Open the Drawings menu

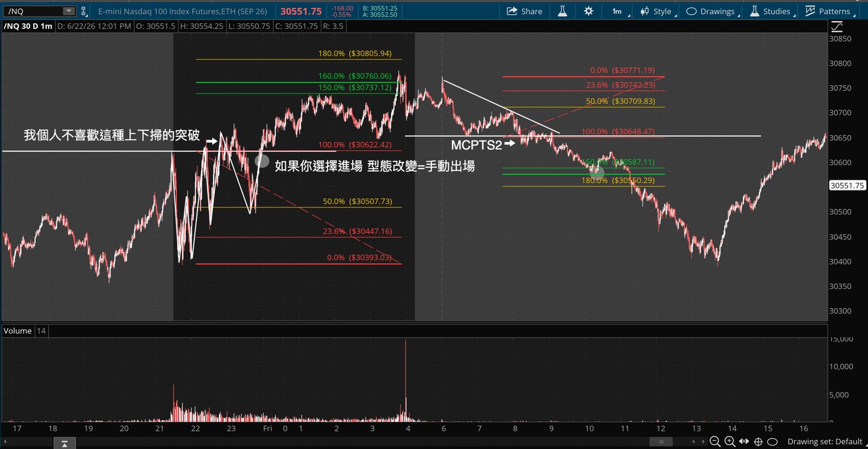[x=712, y=11]
